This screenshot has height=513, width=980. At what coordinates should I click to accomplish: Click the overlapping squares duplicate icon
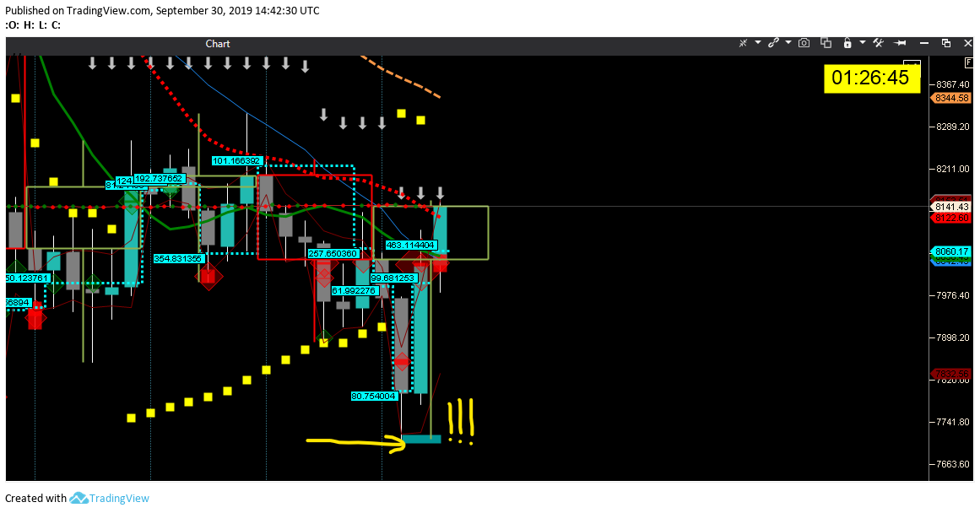826,43
